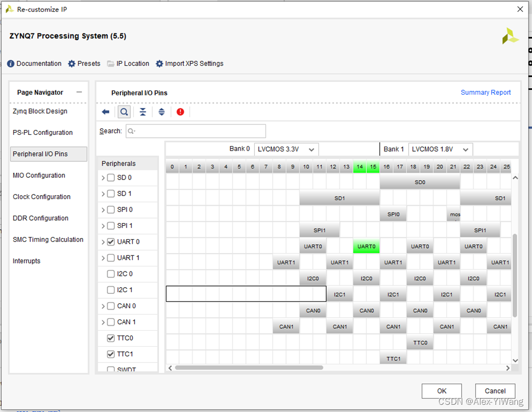
Task: Open Bank 1 voltage dropdown LVCMOS 1.8V
Action: click(x=441, y=149)
